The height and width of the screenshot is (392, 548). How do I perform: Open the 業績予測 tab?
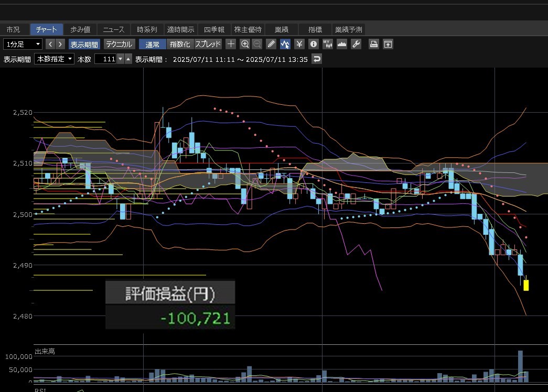(348, 30)
